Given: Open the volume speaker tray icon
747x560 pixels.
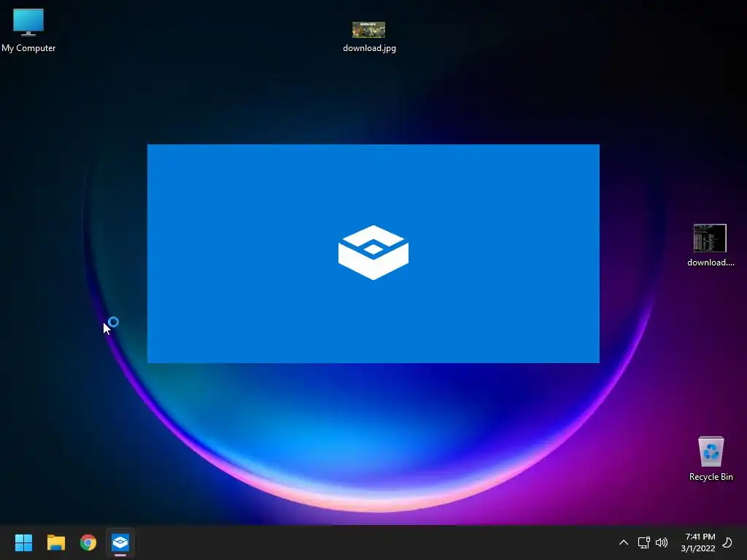Looking at the screenshot, I should [662, 542].
